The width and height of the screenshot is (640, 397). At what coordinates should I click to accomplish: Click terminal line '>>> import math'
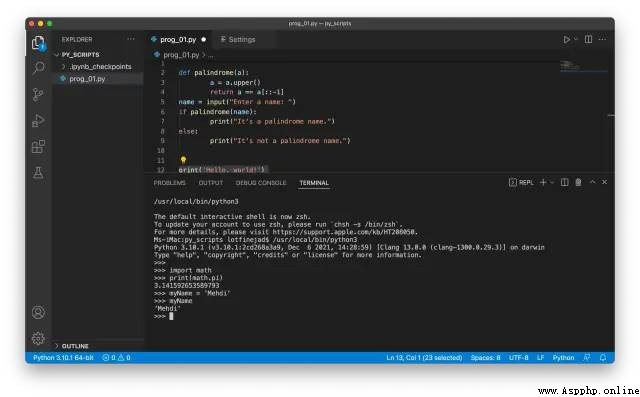[x=182, y=270]
